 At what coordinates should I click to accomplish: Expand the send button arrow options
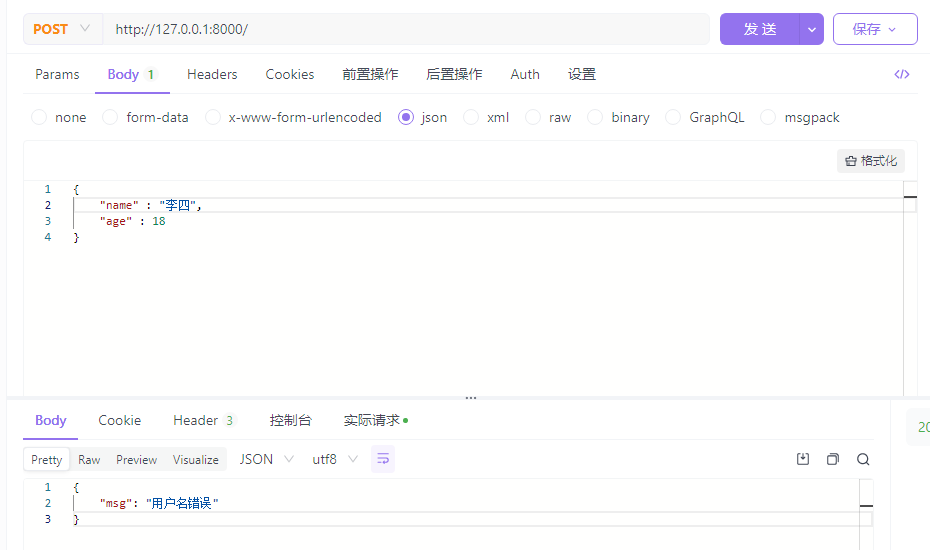pos(811,29)
